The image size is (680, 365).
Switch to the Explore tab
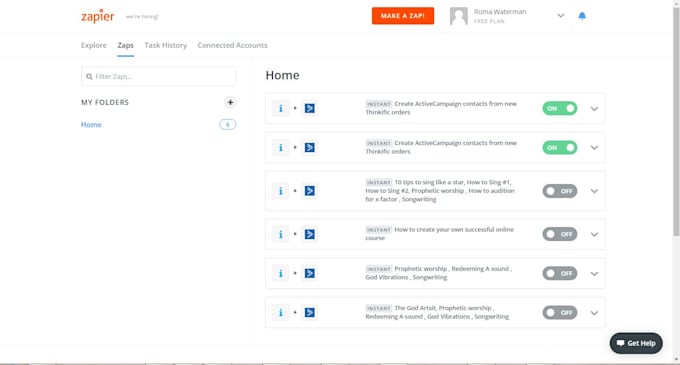tap(94, 45)
